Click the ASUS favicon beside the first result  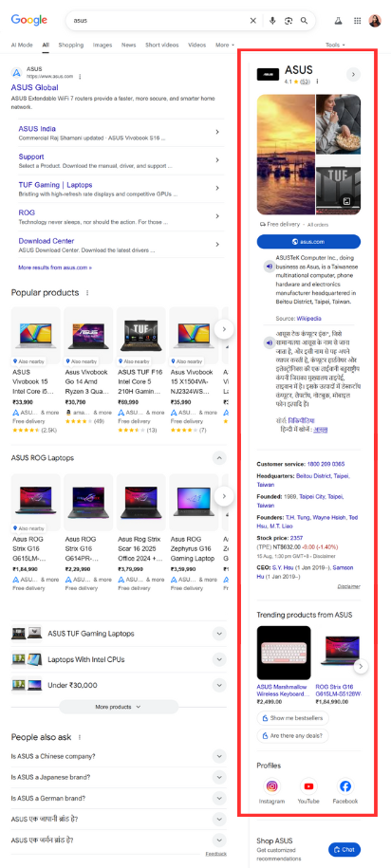click(x=16, y=72)
